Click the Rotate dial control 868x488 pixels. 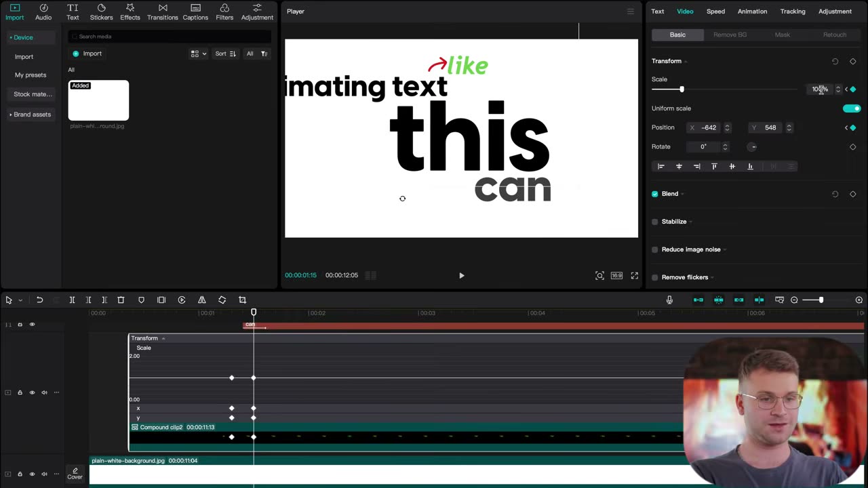click(x=752, y=146)
